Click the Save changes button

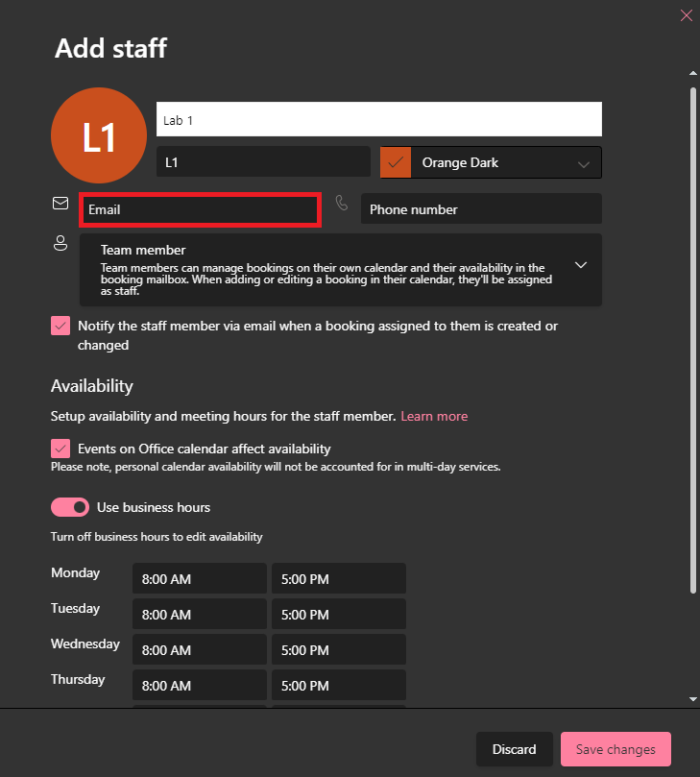[x=616, y=749]
